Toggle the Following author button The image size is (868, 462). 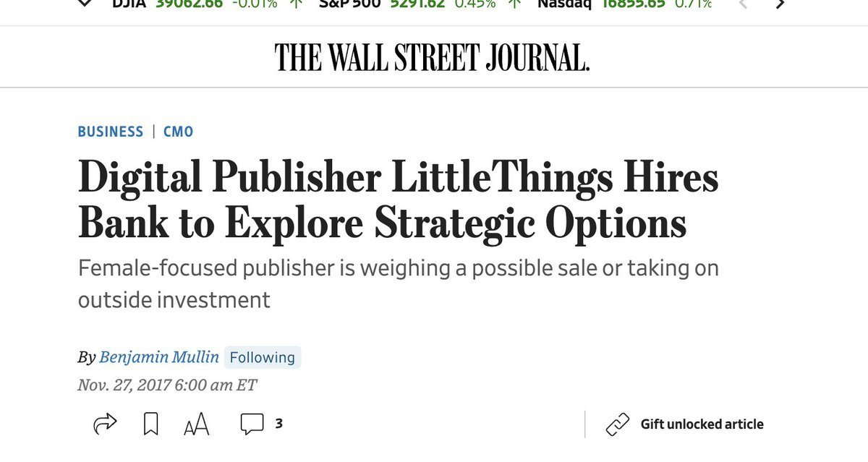coord(262,357)
